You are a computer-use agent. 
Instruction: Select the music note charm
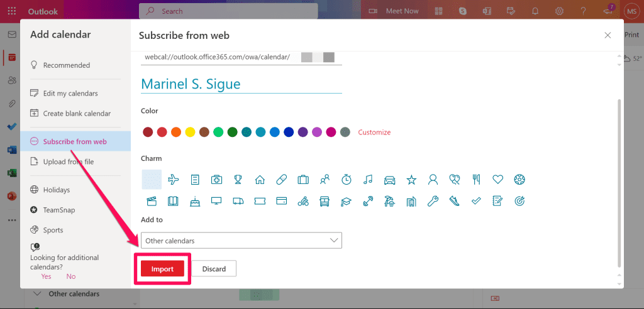coord(368,180)
